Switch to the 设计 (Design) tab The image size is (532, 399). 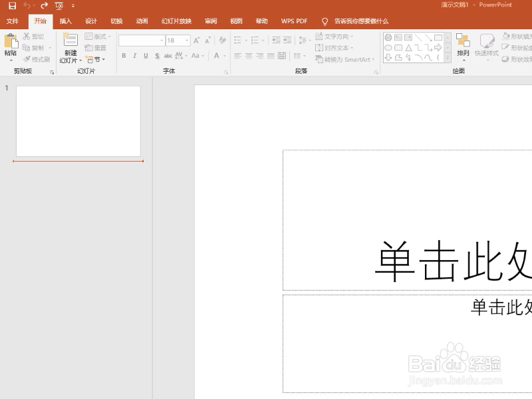(x=91, y=21)
